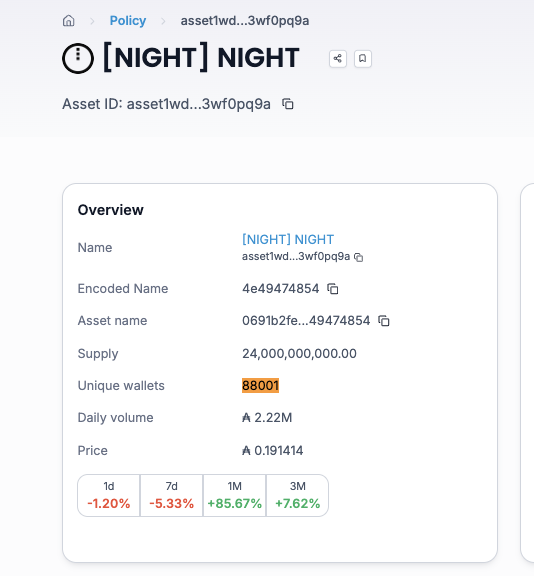Select the 3M price change +7.62%

point(297,503)
